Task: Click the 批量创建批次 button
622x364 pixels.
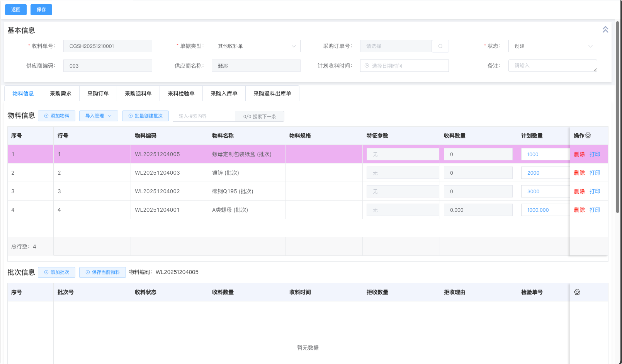Action: 145,116
